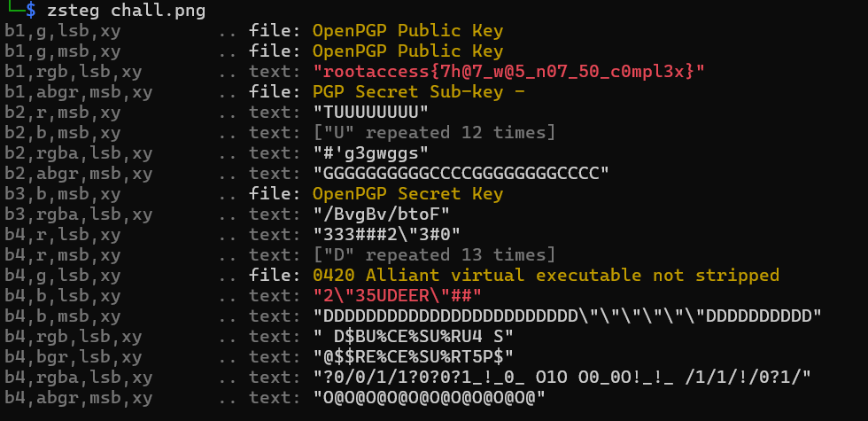Click the dollar sign shell prompt
Viewport: 868px width, 421px height.
pyautogui.click(x=31, y=11)
